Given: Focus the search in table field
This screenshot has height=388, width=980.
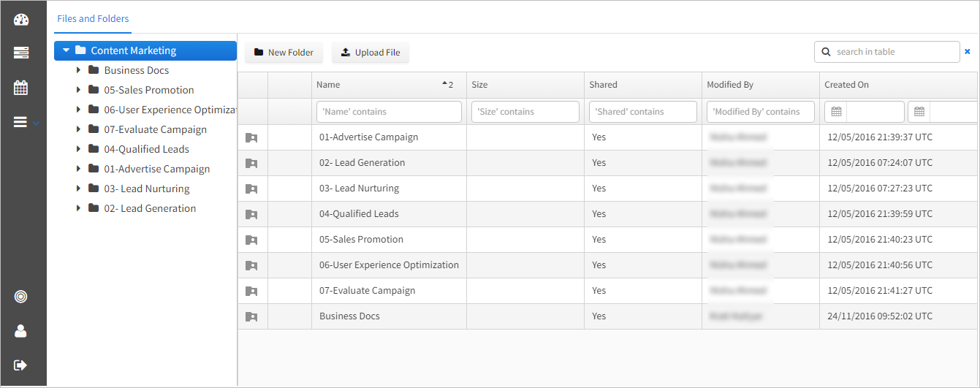Looking at the screenshot, I should 893,52.
